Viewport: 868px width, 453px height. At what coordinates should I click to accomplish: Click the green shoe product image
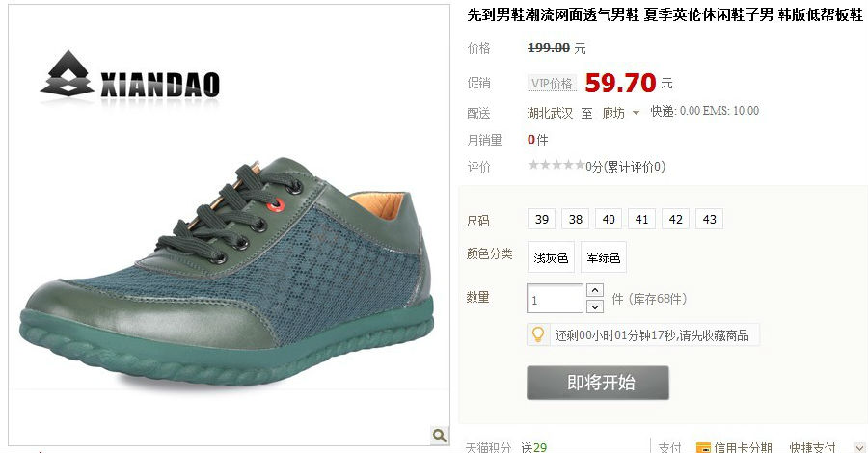point(229,271)
